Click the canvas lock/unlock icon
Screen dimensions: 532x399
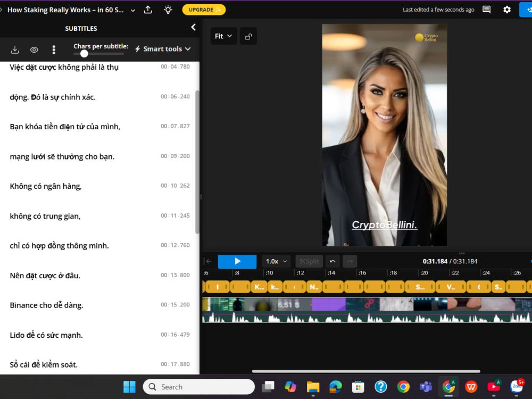(248, 36)
